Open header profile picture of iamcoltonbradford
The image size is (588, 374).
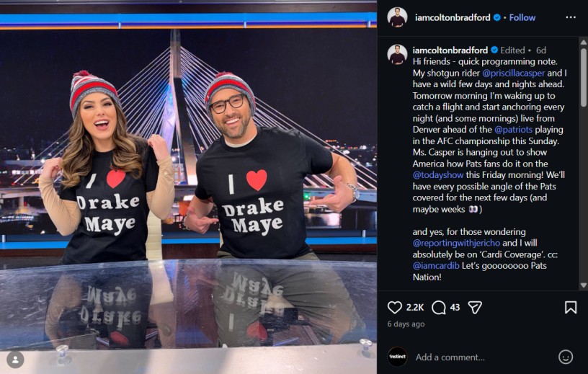397,17
